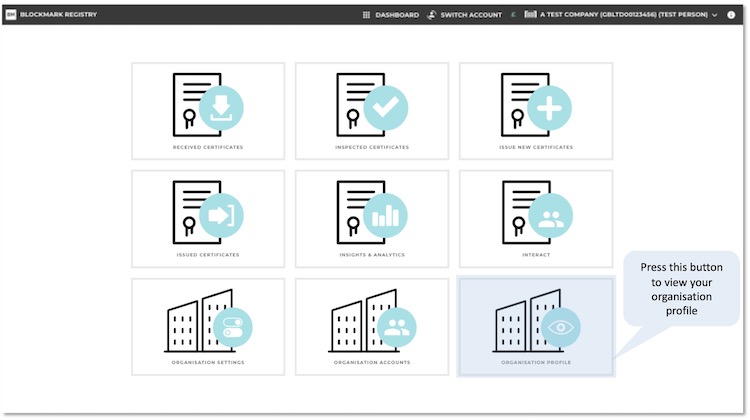This screenshot has width=750, height=420.
Task: Click the Blockmark Registry logo icon
Action: click(11, 15)
